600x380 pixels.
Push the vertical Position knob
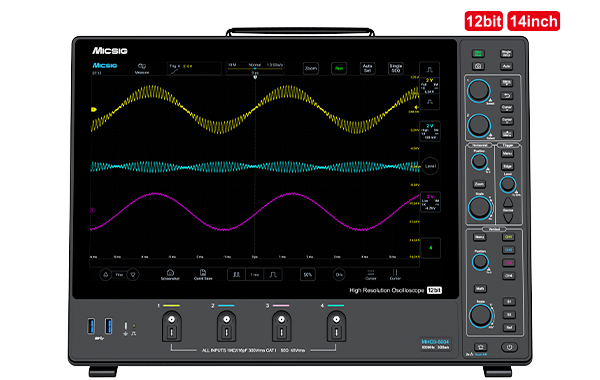[480, 262]
